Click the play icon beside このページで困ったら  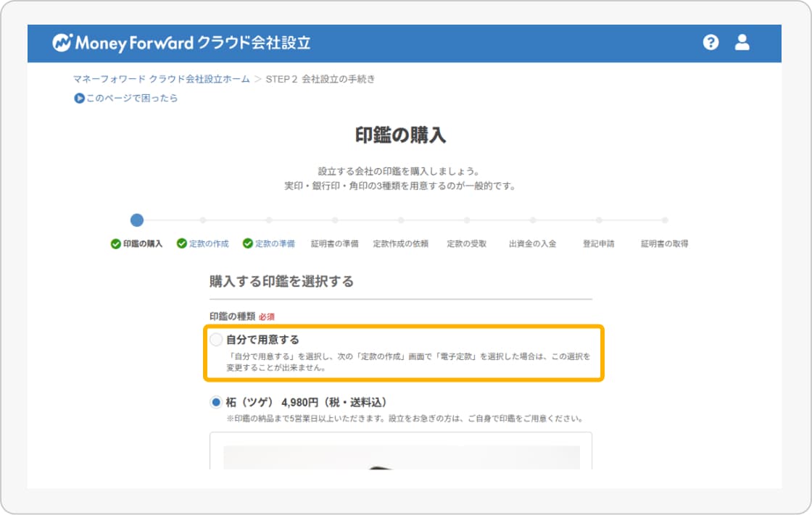click(x=79, y=99)
